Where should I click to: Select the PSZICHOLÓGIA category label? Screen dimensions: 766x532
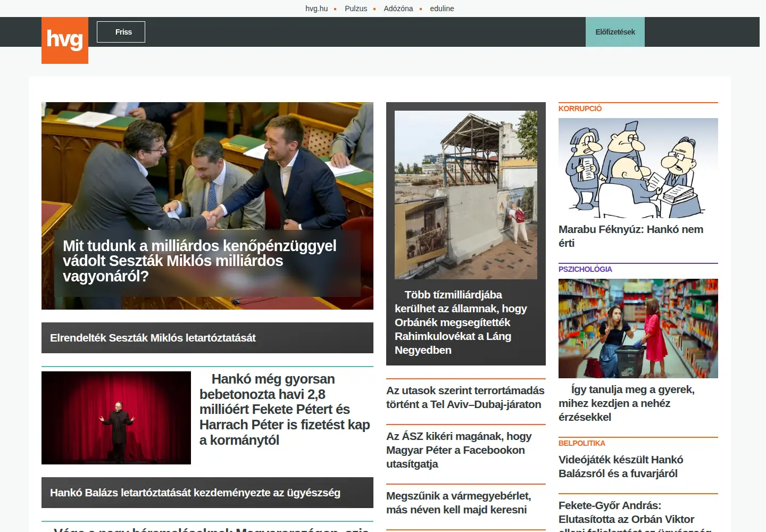click(585, 269)
